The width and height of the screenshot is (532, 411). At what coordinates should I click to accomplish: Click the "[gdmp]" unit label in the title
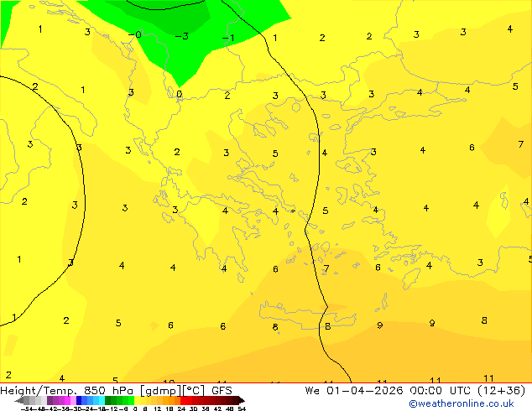click(x=161, y=391)
